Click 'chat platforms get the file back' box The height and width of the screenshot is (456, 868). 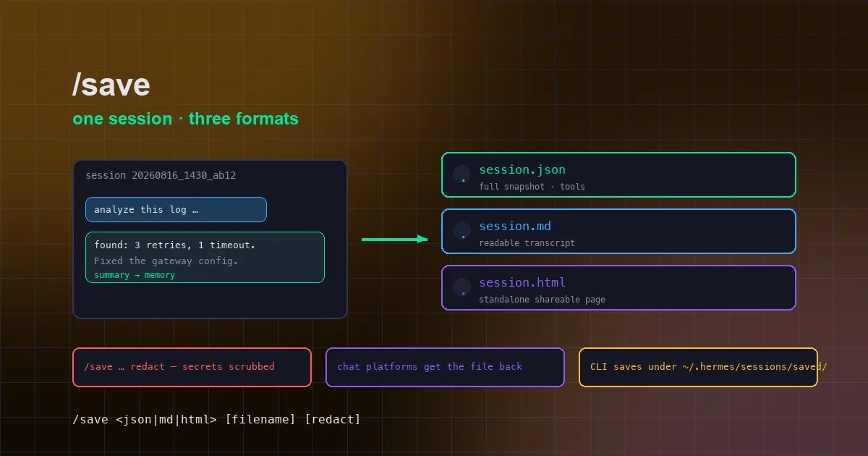[445, 367]
